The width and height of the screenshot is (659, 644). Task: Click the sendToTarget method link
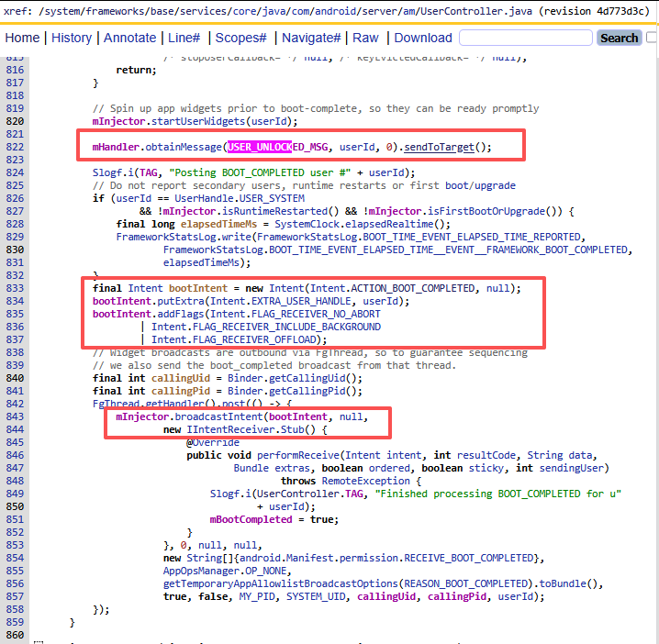[x=440, y=147]
